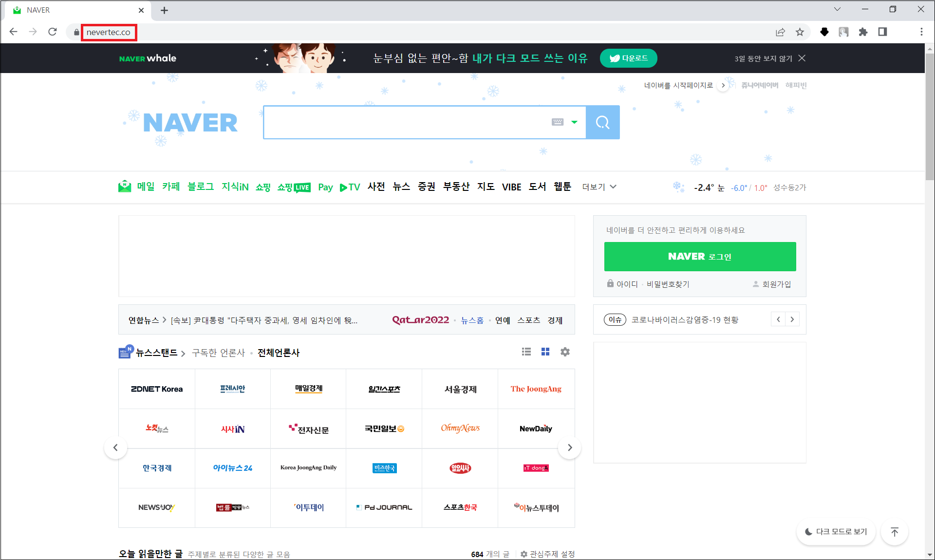The width and height of the screenshot is (935, 560).
Task: Switch NewsStand to grid view icon
Action: point(545,352)
